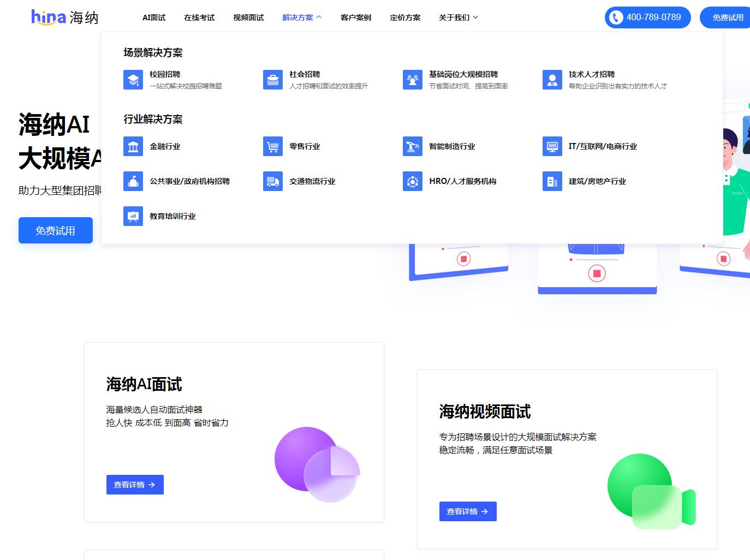Click the red record button on the center tablet
This screenshot has height=560, width=750.
(x=597, y=273)
